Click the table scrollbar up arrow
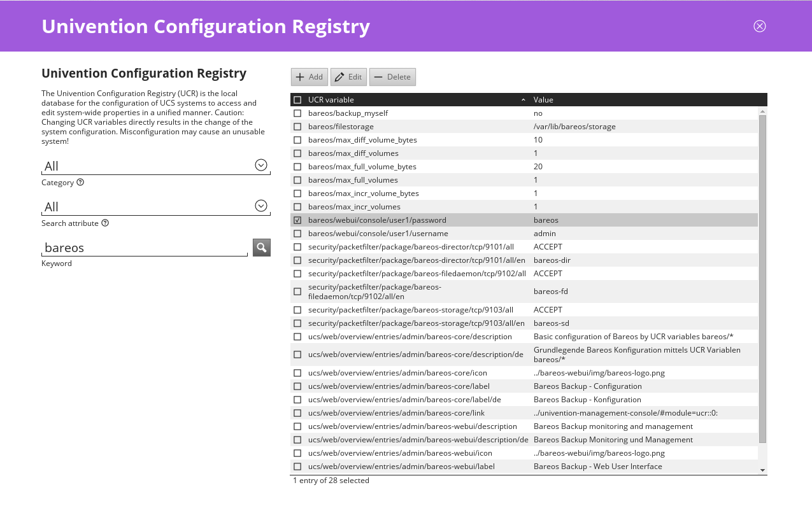The image size is (812, 520). (x=762, y=111)
